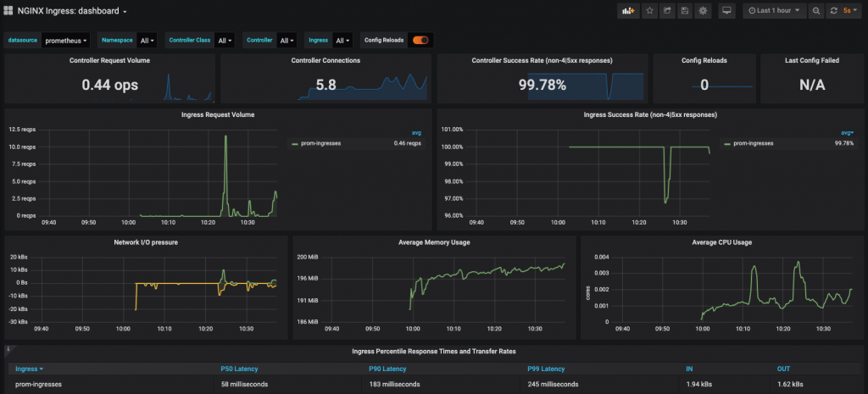
Task: Open the Ingress Request Volume panel title menu
Action: 218,114
